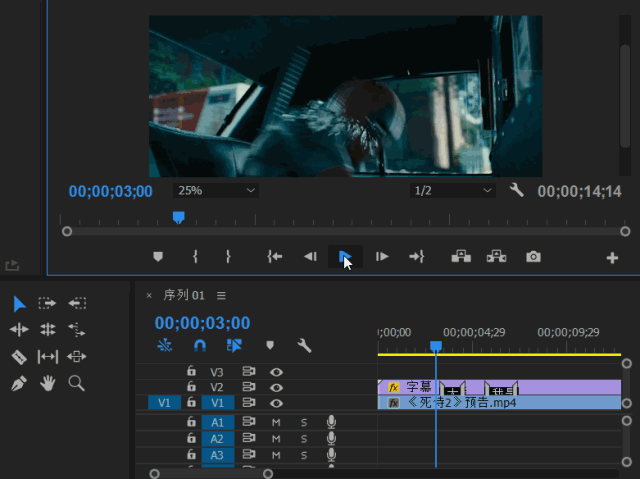
Task: Enable voice-over record on A2
Action: click(331, 438)
